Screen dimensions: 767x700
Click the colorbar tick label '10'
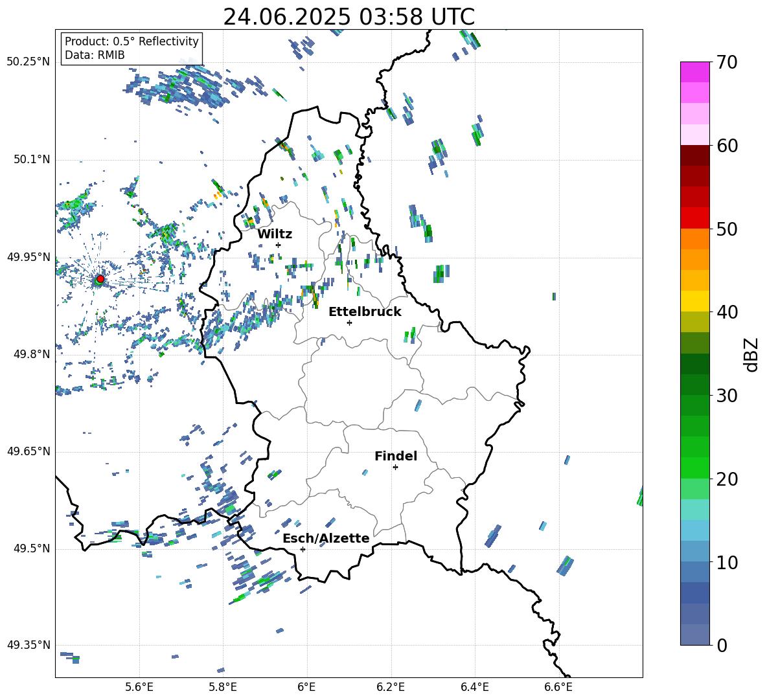[x=727, y=562]
